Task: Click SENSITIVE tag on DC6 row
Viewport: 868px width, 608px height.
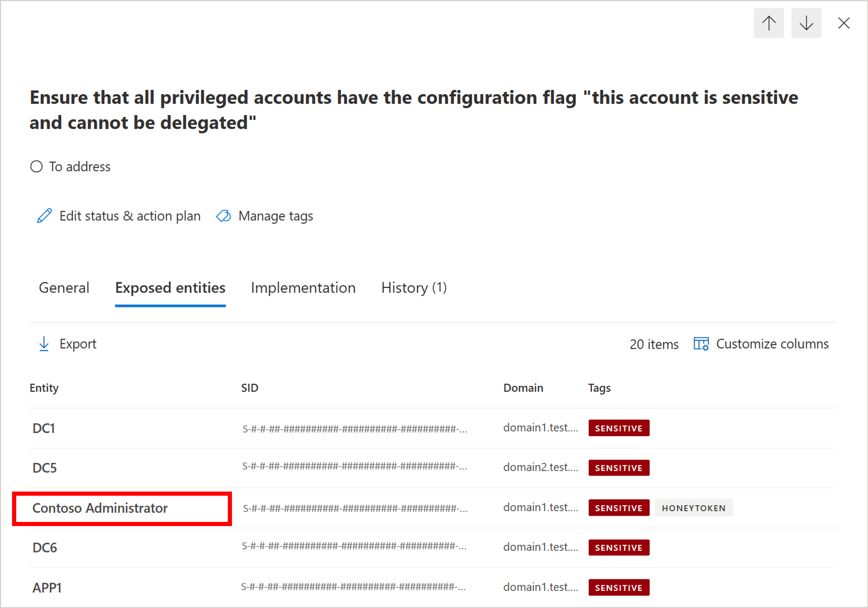Action: click(619, 547)
